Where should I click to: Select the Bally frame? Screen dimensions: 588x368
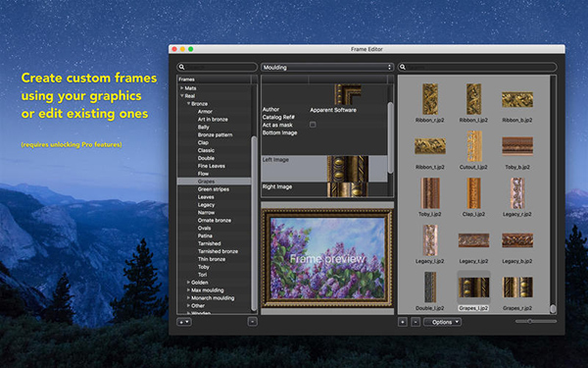[203, 127]
